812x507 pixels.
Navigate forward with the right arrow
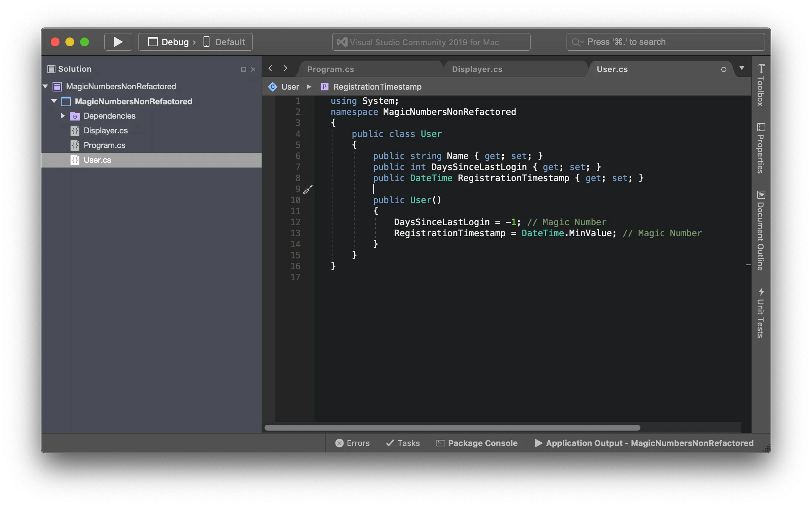285,68
